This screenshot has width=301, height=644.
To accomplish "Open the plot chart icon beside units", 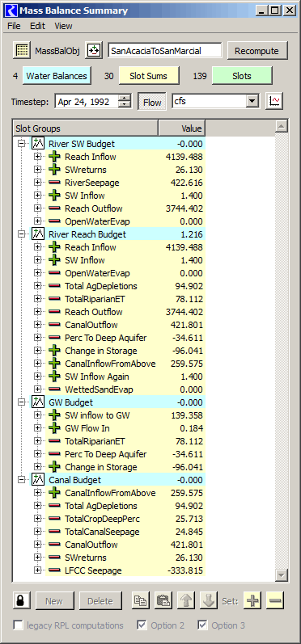I will [x=273, y=101].
